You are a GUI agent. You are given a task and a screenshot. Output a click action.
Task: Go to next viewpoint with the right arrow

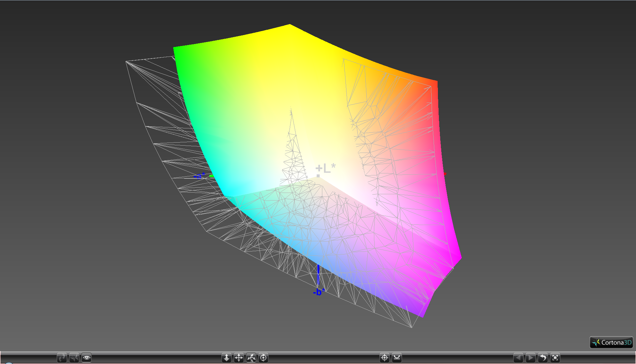531,358
